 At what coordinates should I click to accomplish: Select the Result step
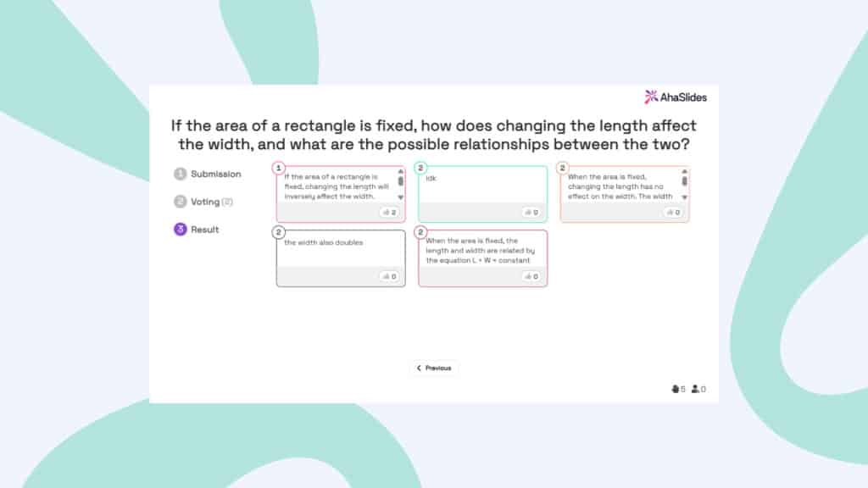point(202,229)
